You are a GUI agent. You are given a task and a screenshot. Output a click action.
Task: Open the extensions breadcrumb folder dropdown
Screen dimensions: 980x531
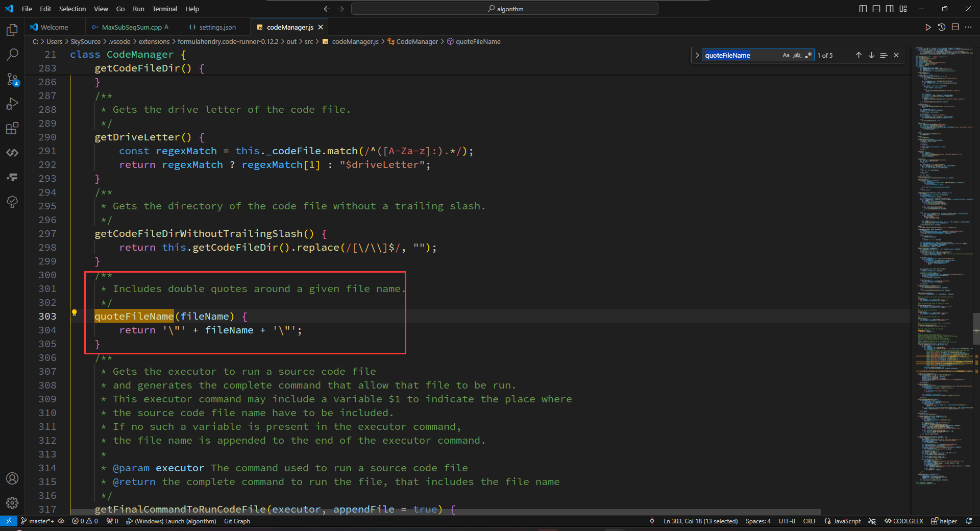click(154, 41)
